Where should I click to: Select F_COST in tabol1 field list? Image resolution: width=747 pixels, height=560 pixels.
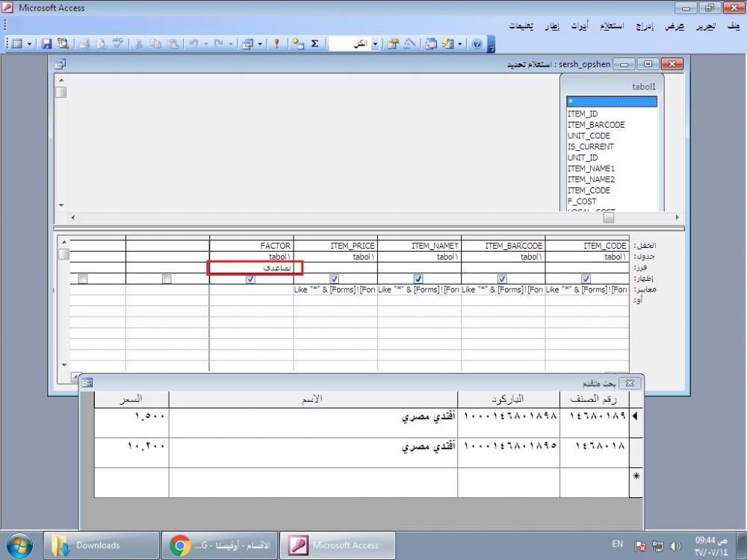[612, 202]
